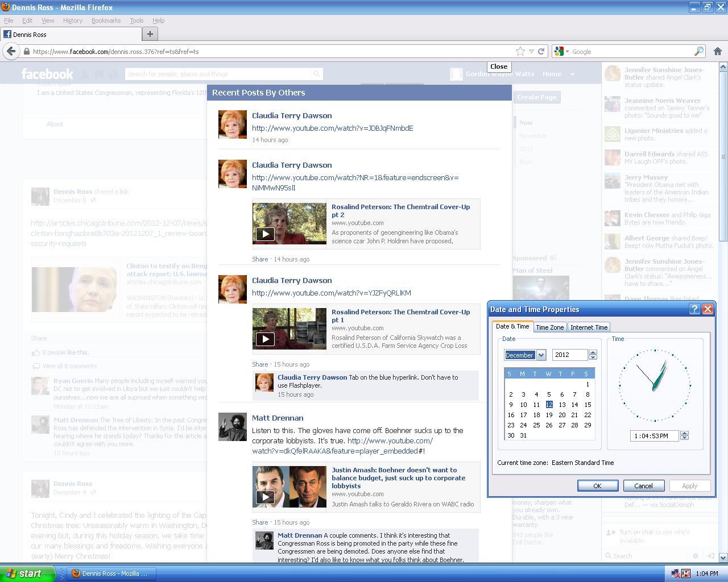Play the Chemtrail Cover-Up pt 2 video thumbnail
This screenshot has width=728, height=582.
coord(289,224)
